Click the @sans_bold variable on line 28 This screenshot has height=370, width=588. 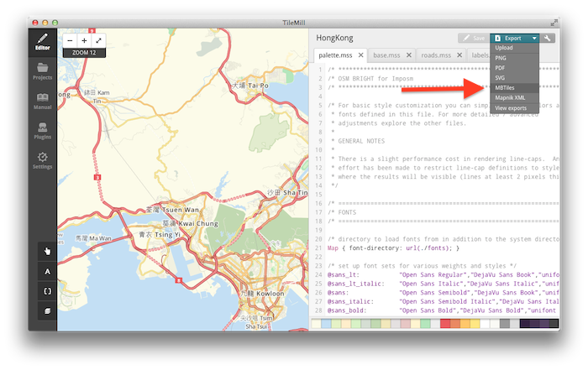346,310
